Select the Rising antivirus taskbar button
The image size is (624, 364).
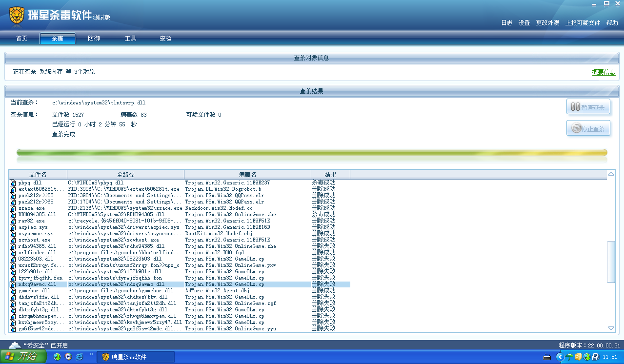tap(136, 357)
